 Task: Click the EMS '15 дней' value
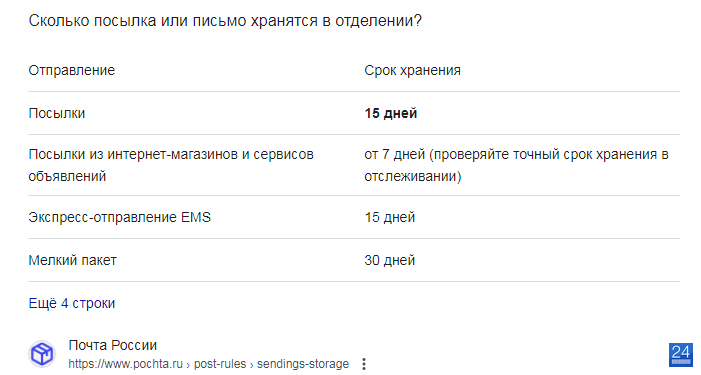click(x=389, y=217)
